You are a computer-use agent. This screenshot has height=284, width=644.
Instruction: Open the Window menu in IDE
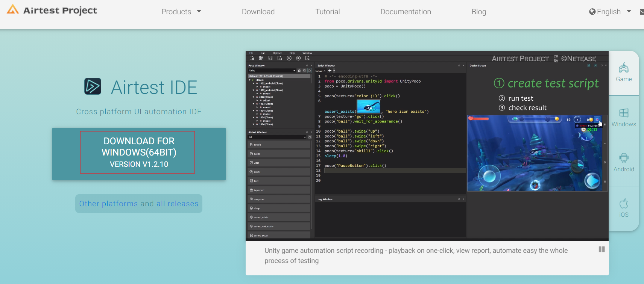point(307,53)
